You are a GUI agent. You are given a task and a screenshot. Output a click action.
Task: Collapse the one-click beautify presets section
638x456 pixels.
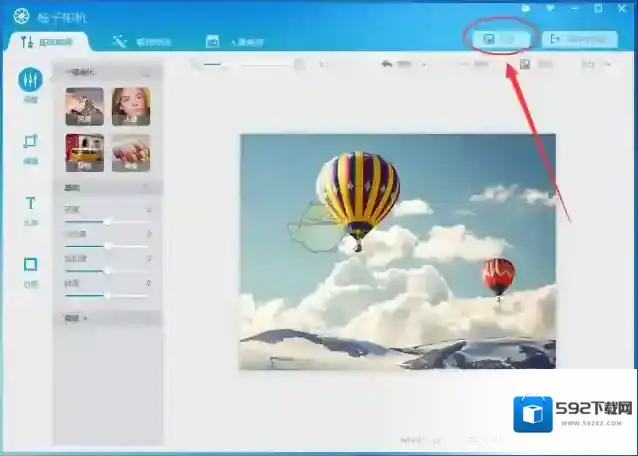point(146,73)
